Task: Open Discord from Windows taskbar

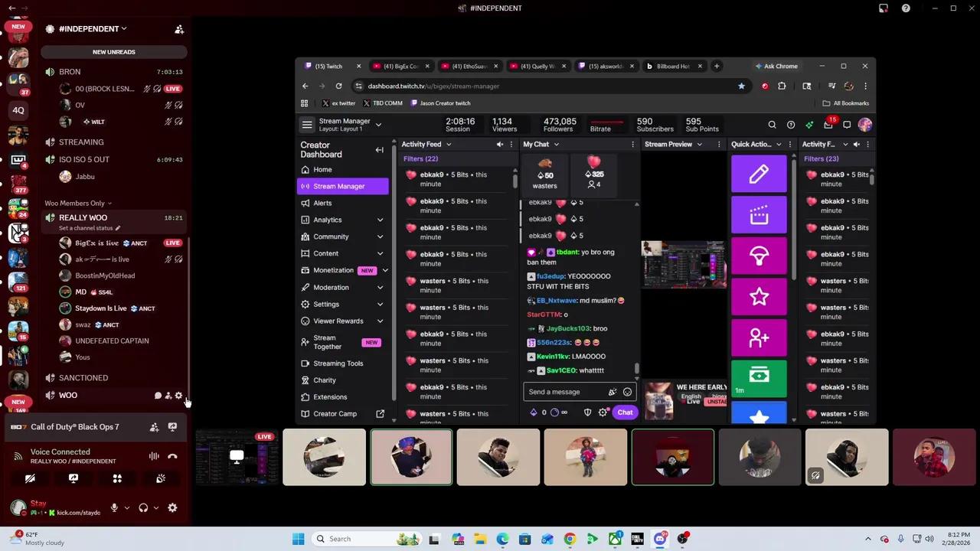Action: tap(660, 539)
